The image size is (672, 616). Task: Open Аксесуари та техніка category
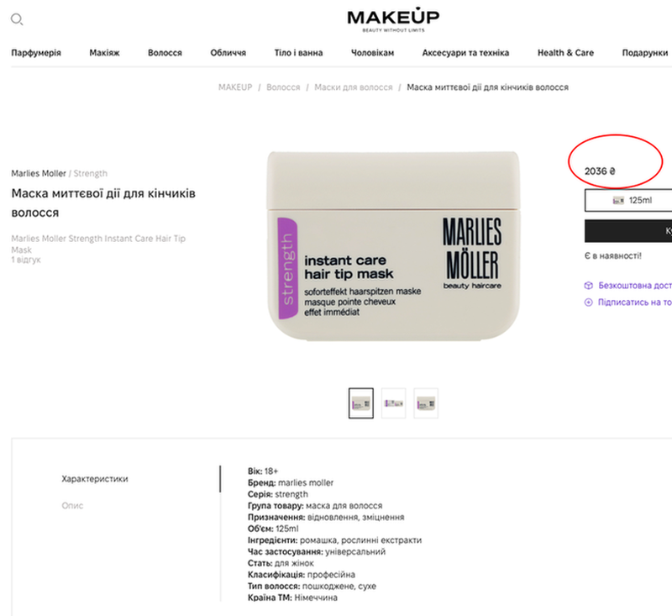465,53
